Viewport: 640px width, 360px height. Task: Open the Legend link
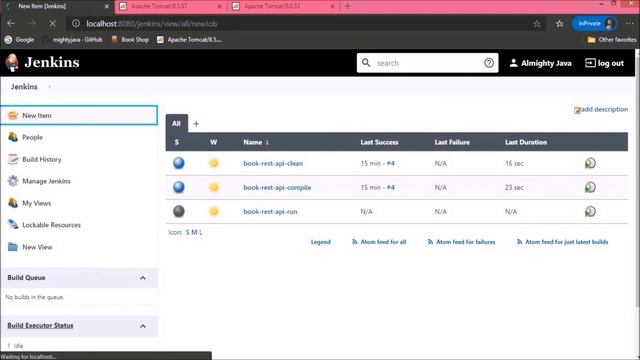coord(320,242)
